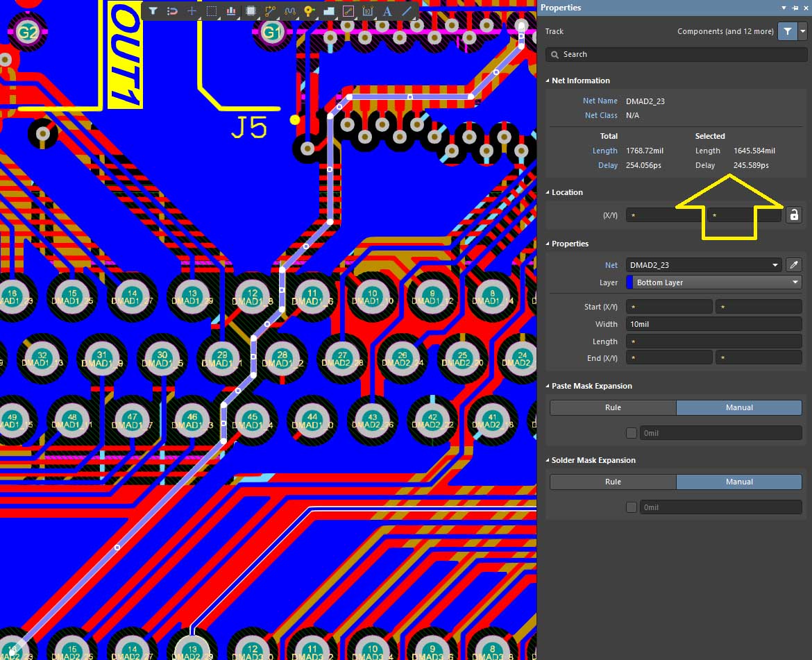Select Manual under Solder Mask Expansion
This screenshot has height=660, width=812.
pos(738,482)
